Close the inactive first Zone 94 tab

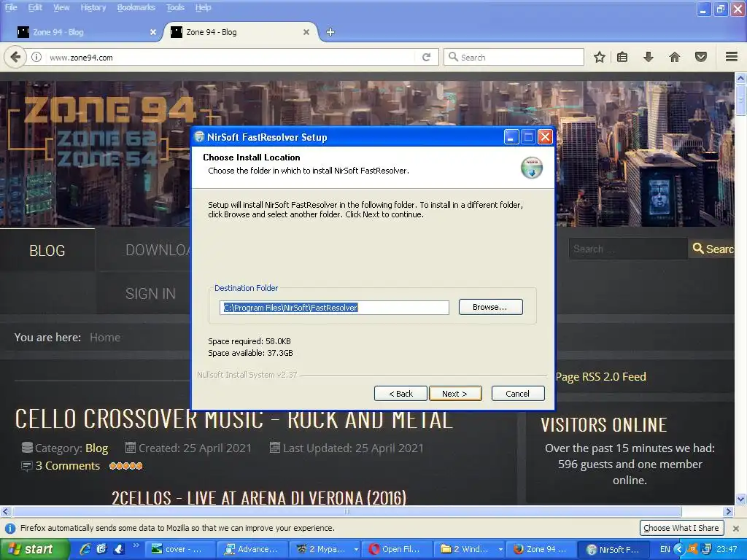(153, 32)
